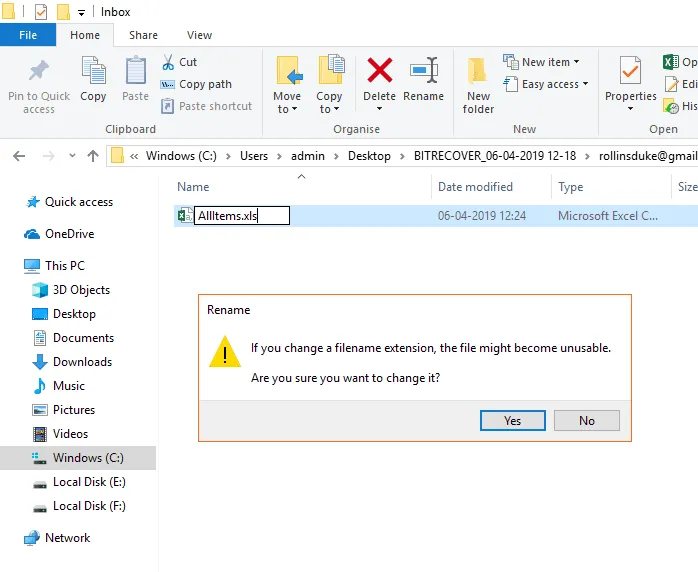Confirm the extension change with Yes
698x572 pixels.
(x=512, y=421)
